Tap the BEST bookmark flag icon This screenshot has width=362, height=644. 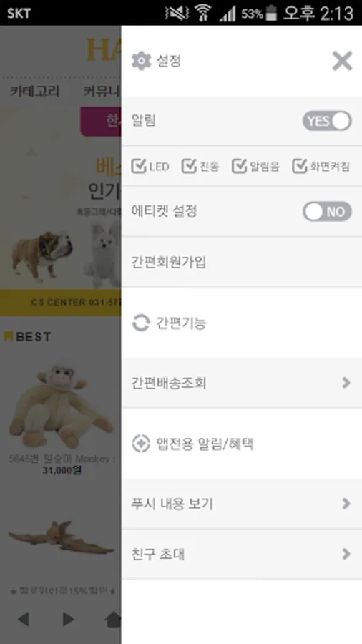(x=8, y=336)
